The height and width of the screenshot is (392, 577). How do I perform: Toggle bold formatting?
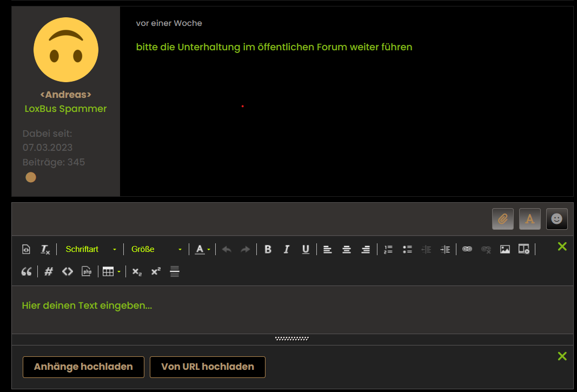[268, 249]
